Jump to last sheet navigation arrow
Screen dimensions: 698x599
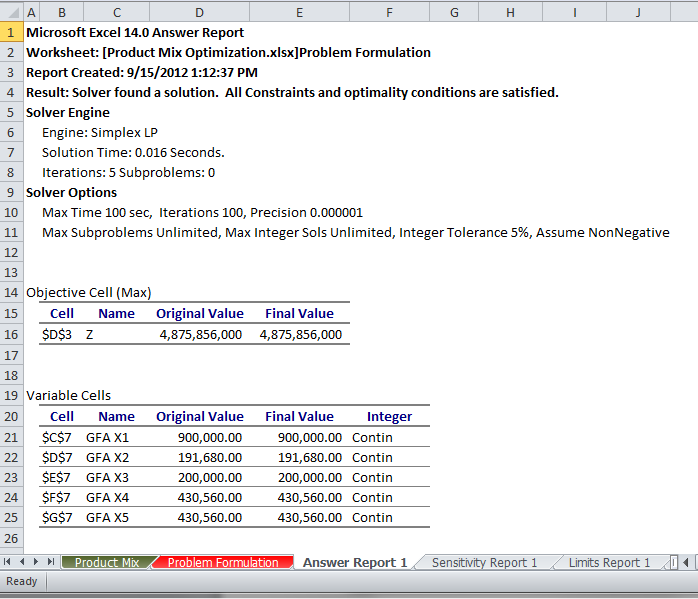pos(51,563)
